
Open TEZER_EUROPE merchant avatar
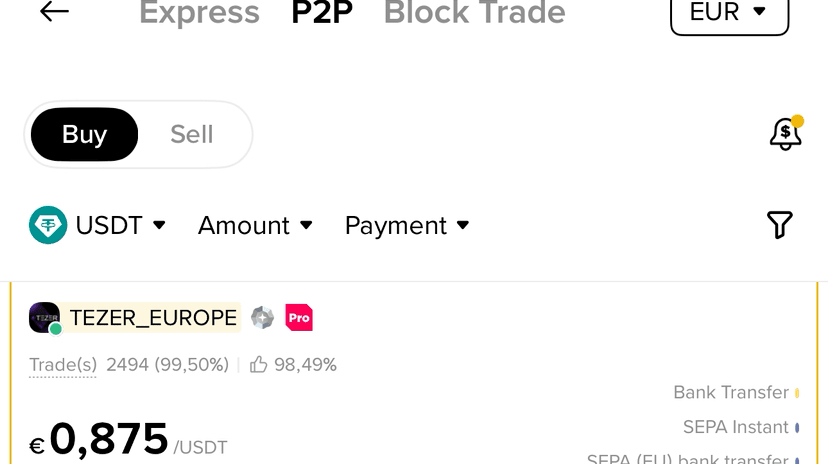(44, 318)
